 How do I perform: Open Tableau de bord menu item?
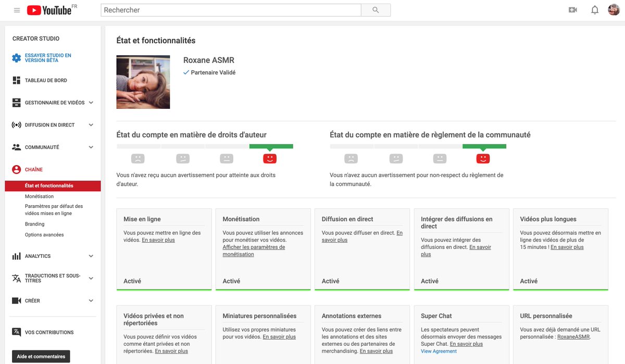[46, 80]
